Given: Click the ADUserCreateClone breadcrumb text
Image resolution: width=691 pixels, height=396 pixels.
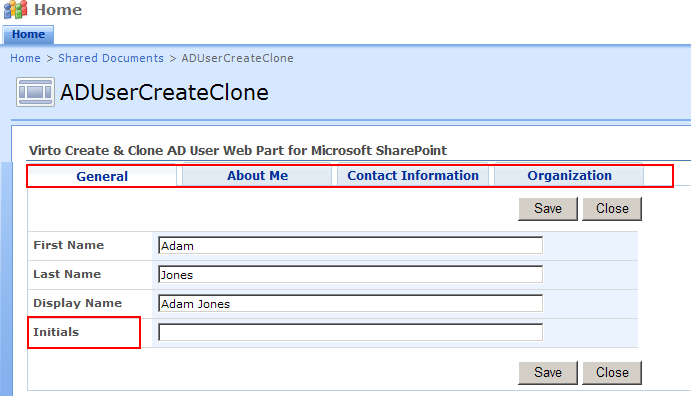Looking at the screenshot, I should click(237, 58).
